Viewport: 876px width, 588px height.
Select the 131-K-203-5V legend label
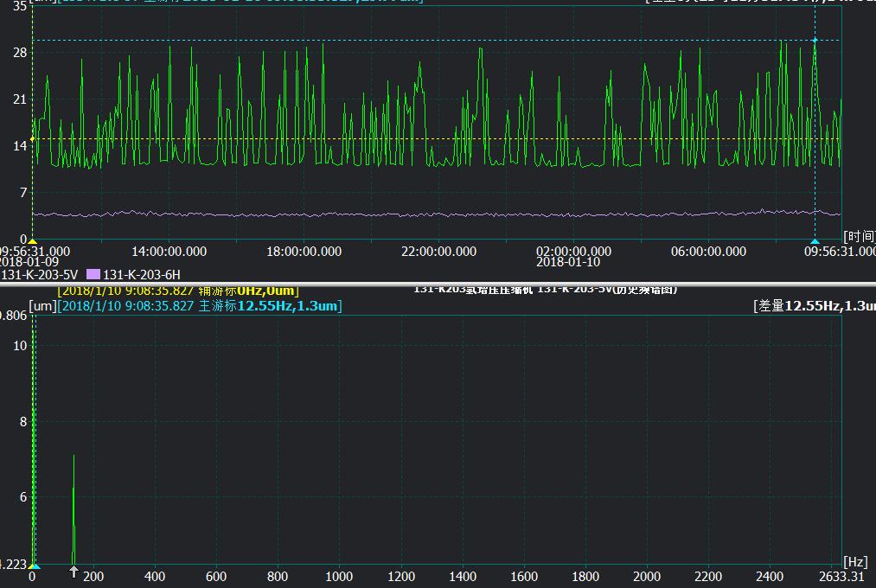click(x=39, y=275)
